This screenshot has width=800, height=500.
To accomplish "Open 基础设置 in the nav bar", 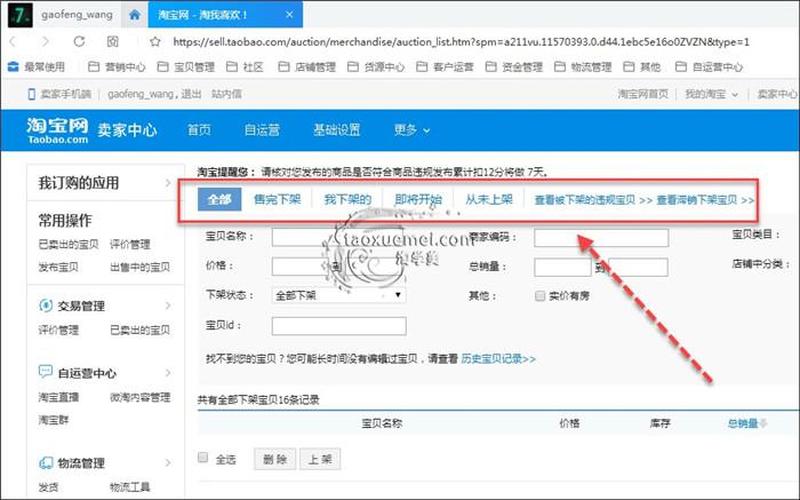I will pos(337,130).
